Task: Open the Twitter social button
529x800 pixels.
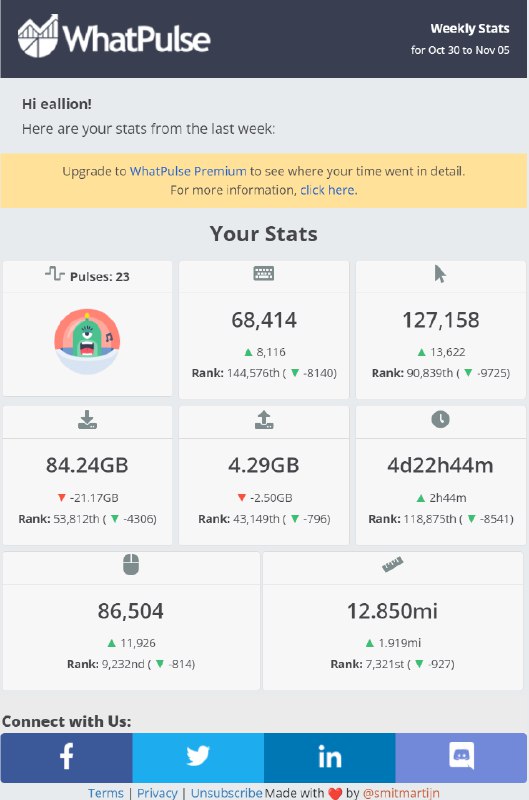Action: (198, 758)
